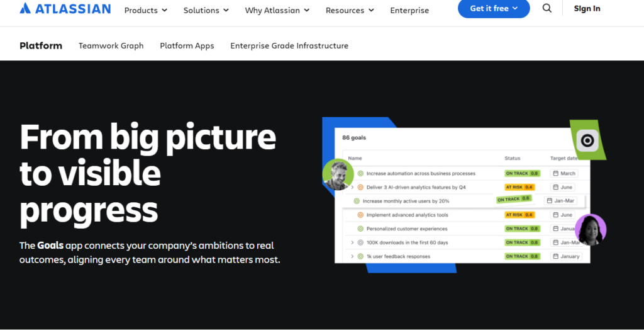Click the Name column header

pos(355,159)
